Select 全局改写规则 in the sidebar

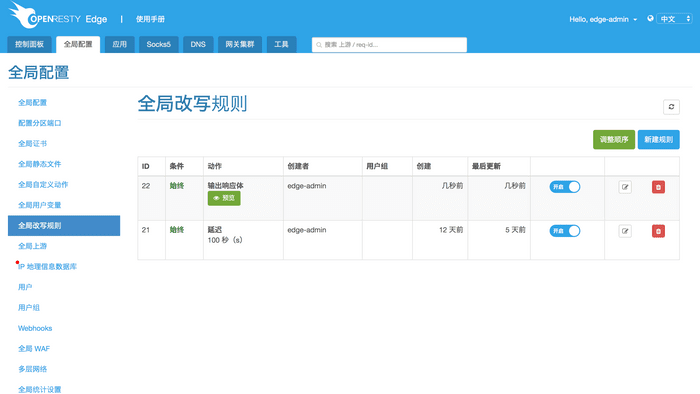(64, 226)
